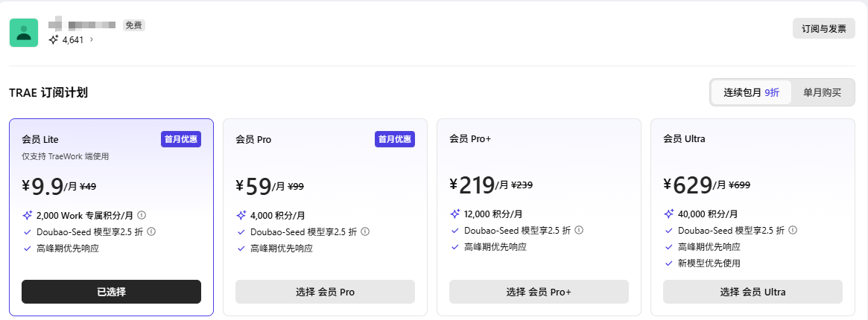Click the sparkle icon before 2,000 Work 专属积分
Screen dimensions: 868x320
click(27, 215)
